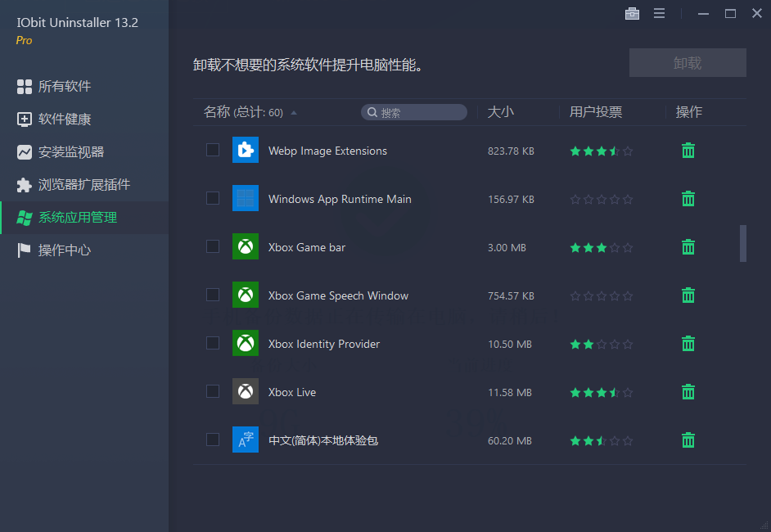Click star rating of Xbox Identity Provider

tap(602, 345)
